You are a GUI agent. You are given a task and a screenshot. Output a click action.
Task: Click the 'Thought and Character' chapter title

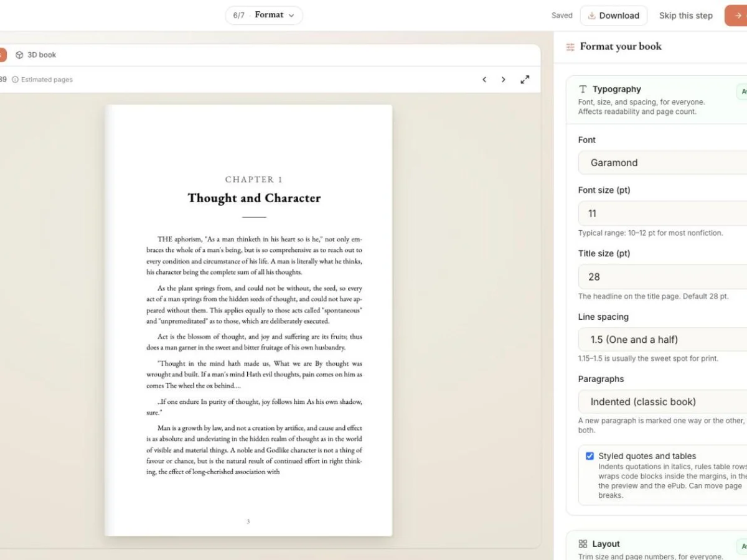(254, 198)
